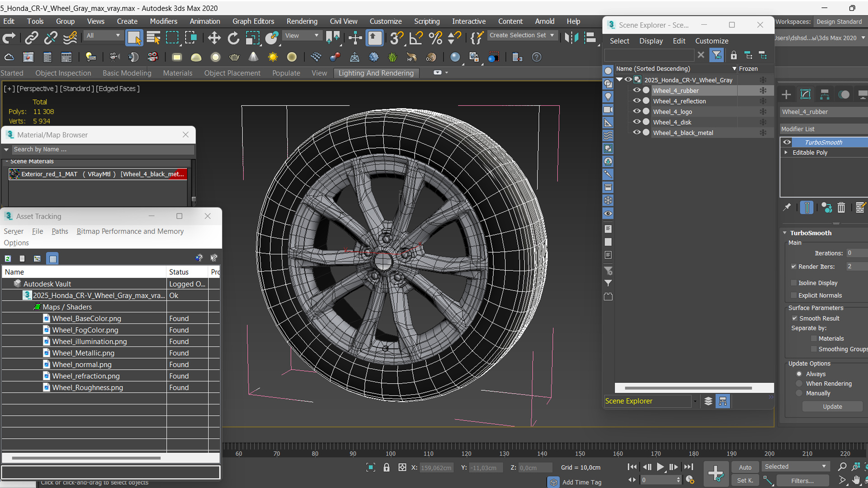
Task: Click the Link chain icon in toolbar
Action: [x=31, y=38]
